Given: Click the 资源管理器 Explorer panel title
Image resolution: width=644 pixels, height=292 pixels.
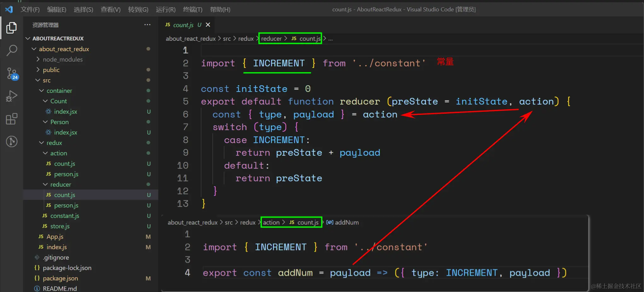Looking at the screenshot, I should [x=46, y=25].
